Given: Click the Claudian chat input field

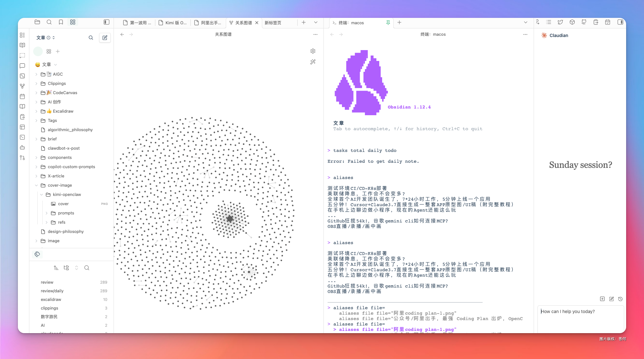Looking at the screenshot, I should point(580,316).
